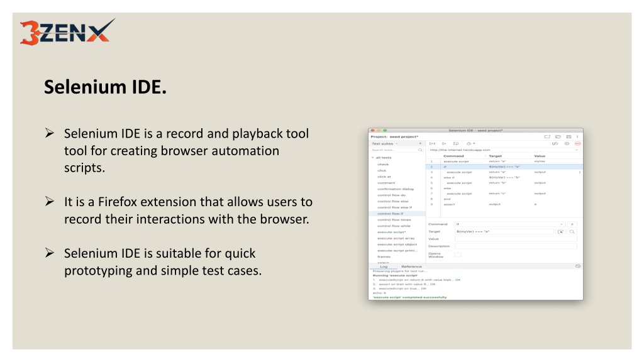Select the control flow while test

pos(394,226)
